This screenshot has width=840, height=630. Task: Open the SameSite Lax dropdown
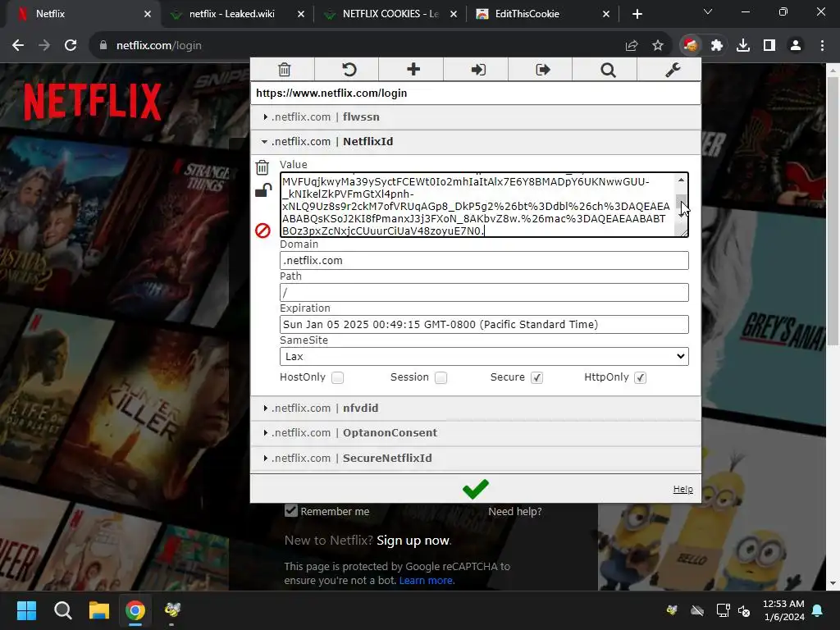coord(484,356)
